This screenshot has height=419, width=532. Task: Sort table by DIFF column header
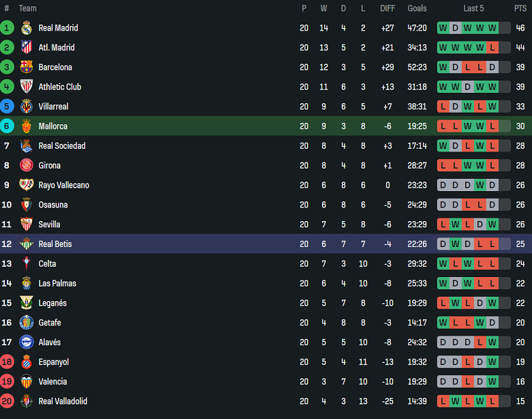tap(387, 8)
